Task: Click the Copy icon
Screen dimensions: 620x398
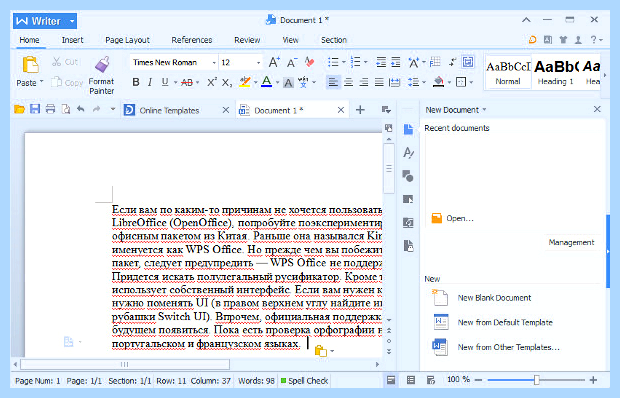Action: point(57,82)
